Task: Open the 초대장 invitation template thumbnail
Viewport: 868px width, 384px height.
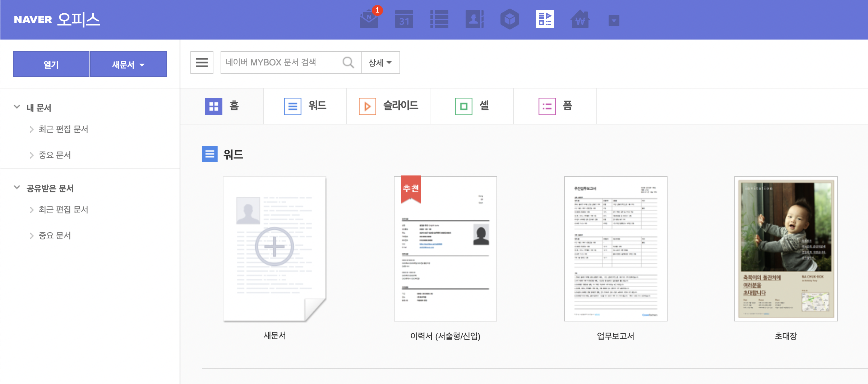Action: 786,249
